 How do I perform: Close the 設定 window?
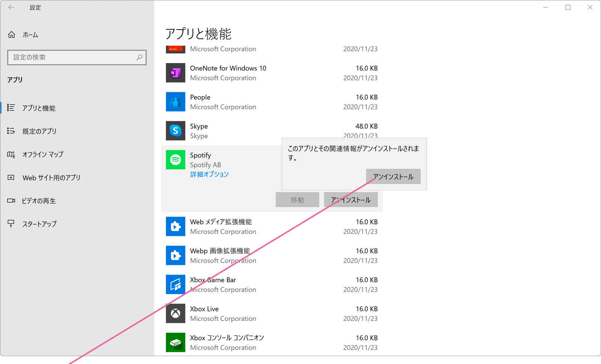590,7
